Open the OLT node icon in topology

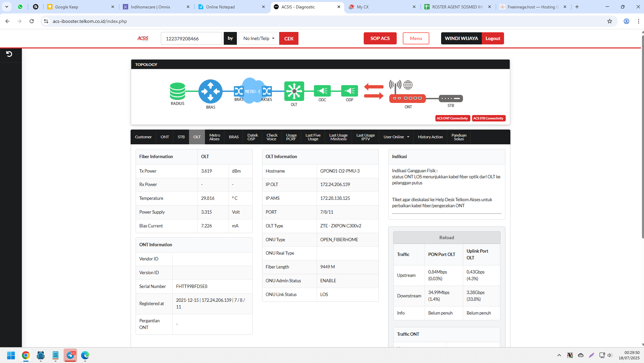(294, 91)
